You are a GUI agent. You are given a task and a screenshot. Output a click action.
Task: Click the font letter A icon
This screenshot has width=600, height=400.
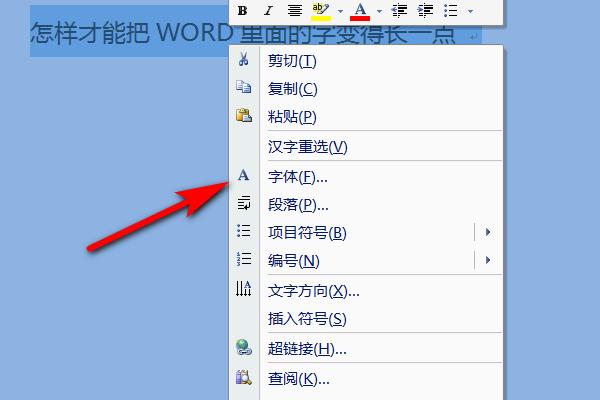click(x=243, y=175)
